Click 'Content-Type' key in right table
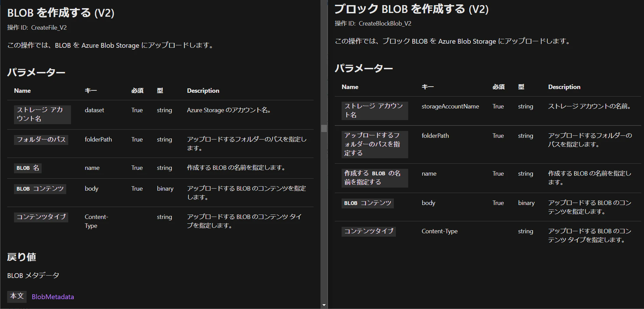Screen dimensions: 644x309 [x=440, y=231]
